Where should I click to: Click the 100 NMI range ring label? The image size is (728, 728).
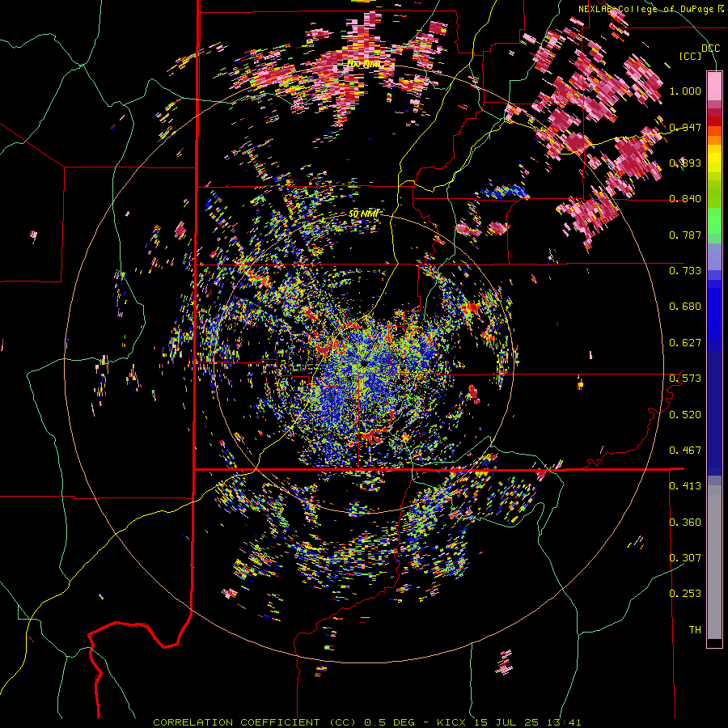pyautogui.click(x=363, y=64)
